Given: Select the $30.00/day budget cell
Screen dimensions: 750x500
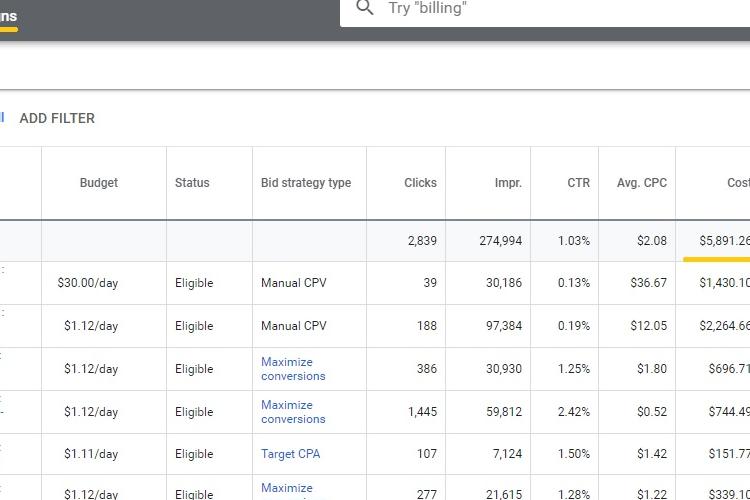Looking at the screenshot, I should 88,283.
